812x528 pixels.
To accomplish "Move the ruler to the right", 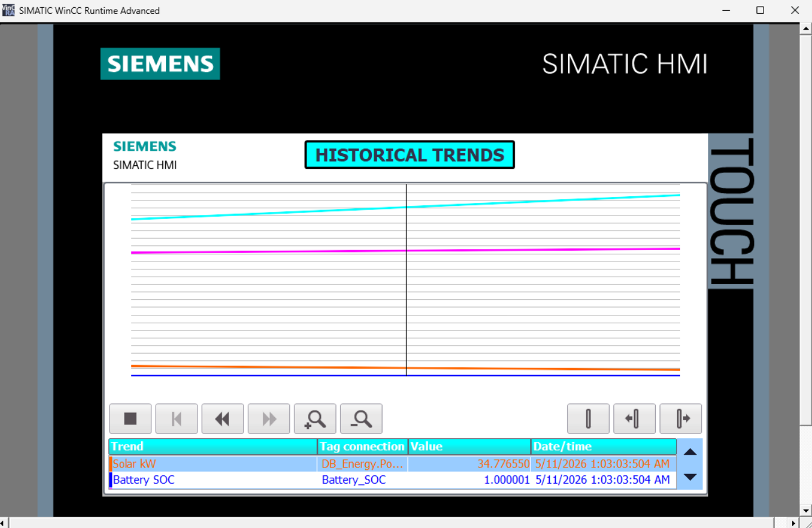I will [x=681, y=418].
